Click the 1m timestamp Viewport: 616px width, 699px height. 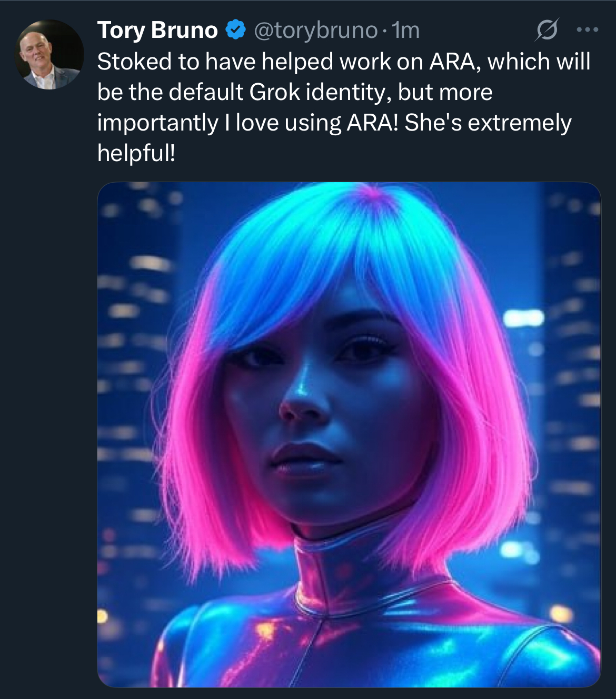(x=406, y=31)
